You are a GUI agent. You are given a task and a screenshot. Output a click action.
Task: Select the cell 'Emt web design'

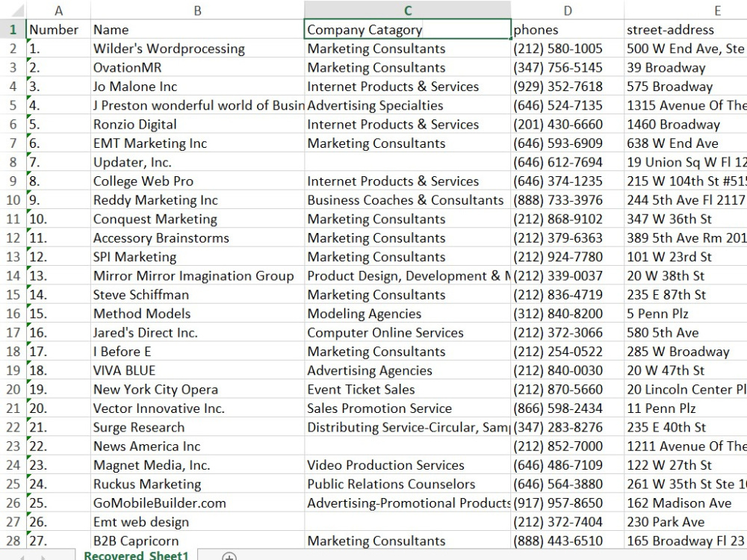pos(197,521)
